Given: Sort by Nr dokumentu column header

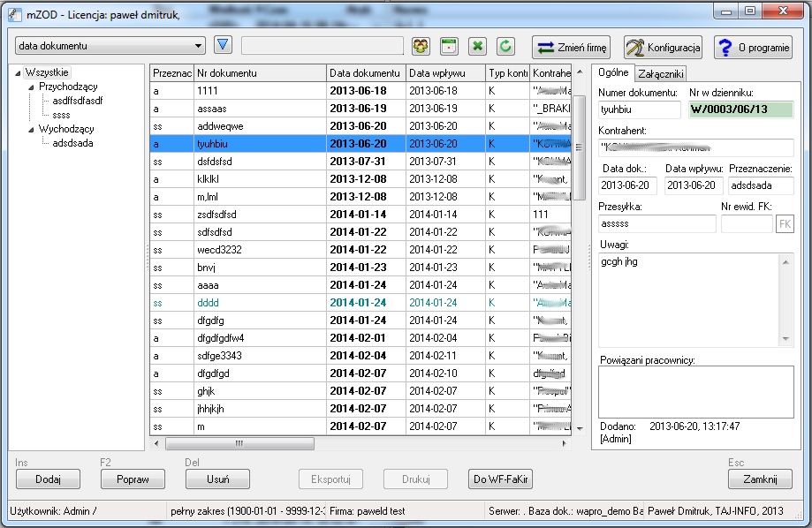Looking at the screenshot, I should tap(260, 73).
